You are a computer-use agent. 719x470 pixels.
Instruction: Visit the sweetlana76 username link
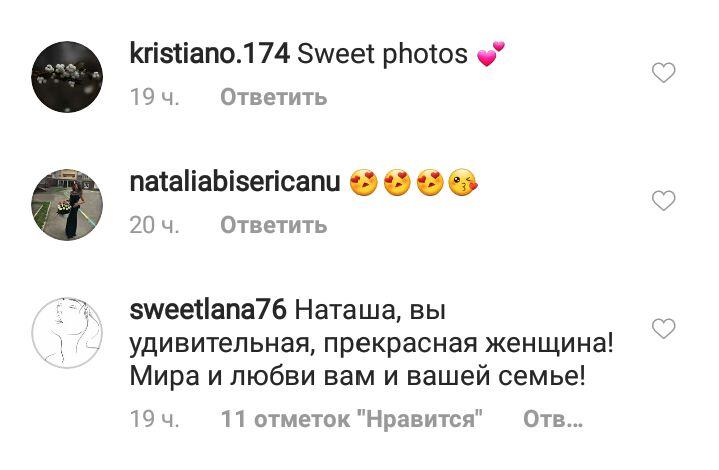pos(208,310)
